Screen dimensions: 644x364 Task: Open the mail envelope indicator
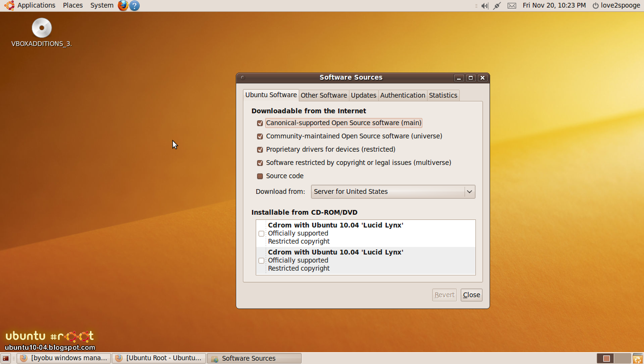512,6
